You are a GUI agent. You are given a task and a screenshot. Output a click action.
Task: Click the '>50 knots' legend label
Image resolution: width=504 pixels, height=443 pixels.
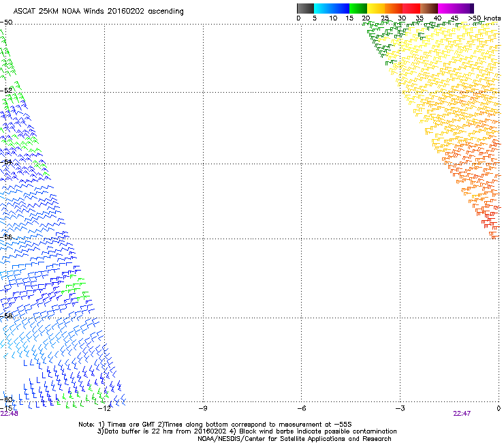point(484,18)
